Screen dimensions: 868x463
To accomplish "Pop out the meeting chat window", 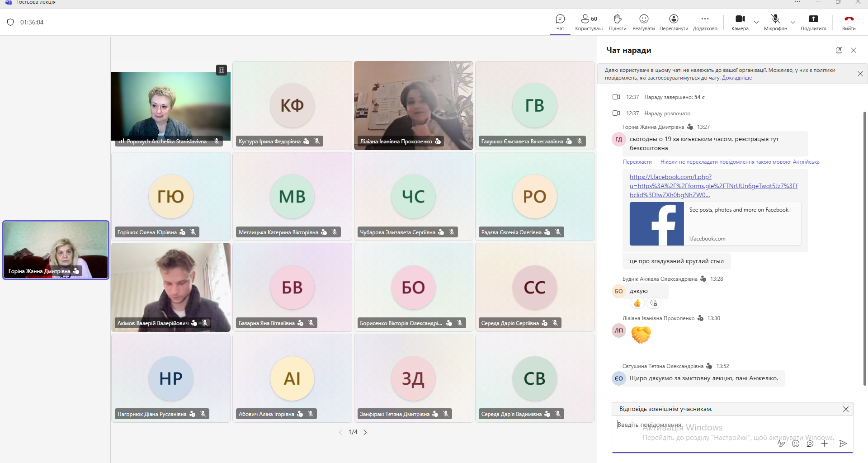I will (x=839, y=50).
